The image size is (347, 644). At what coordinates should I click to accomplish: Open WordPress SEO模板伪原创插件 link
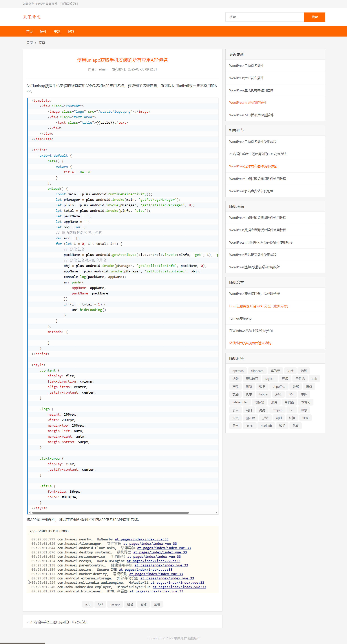(251, 115)
